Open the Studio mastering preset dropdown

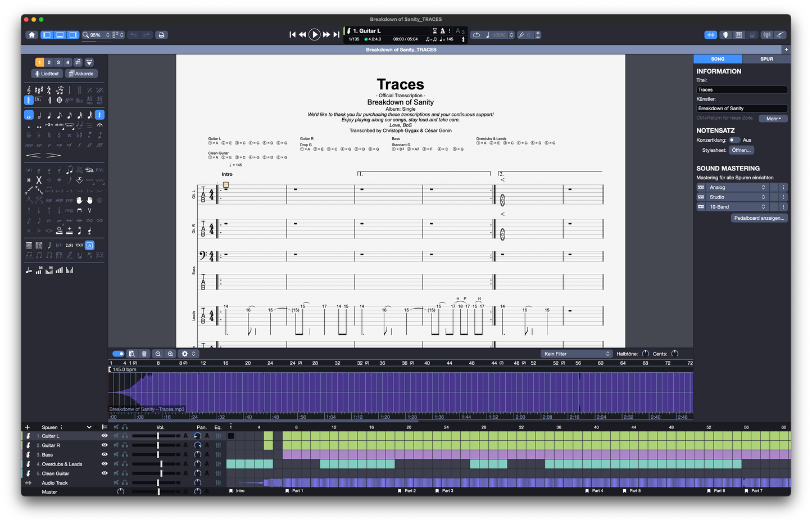point(737,197)
